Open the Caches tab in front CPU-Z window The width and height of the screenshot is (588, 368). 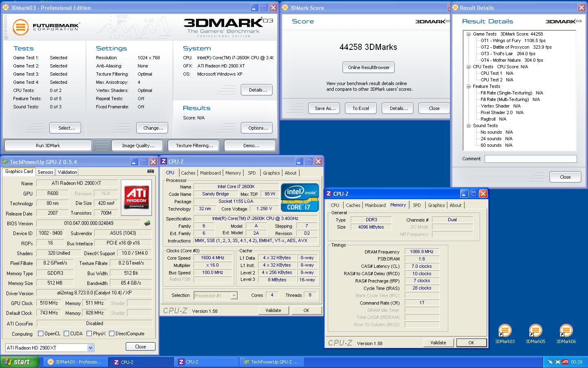point(353,205)
